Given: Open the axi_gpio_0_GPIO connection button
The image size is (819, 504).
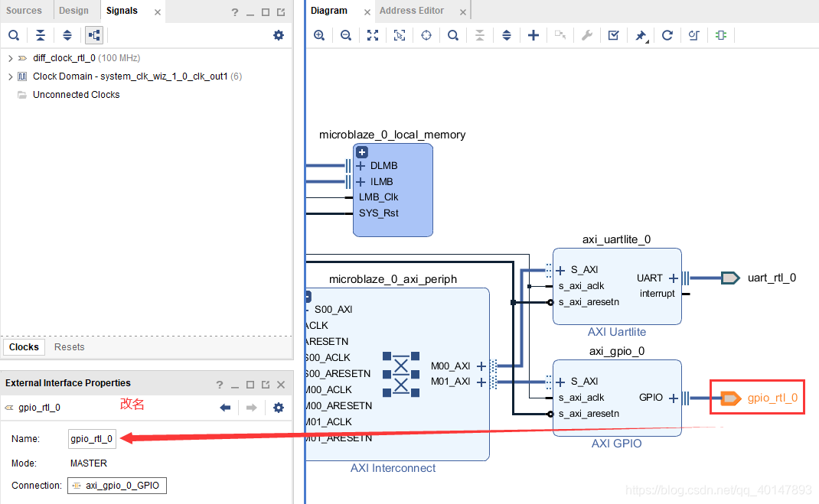Looking at the screenshot, I should click(x=116, y=485).
